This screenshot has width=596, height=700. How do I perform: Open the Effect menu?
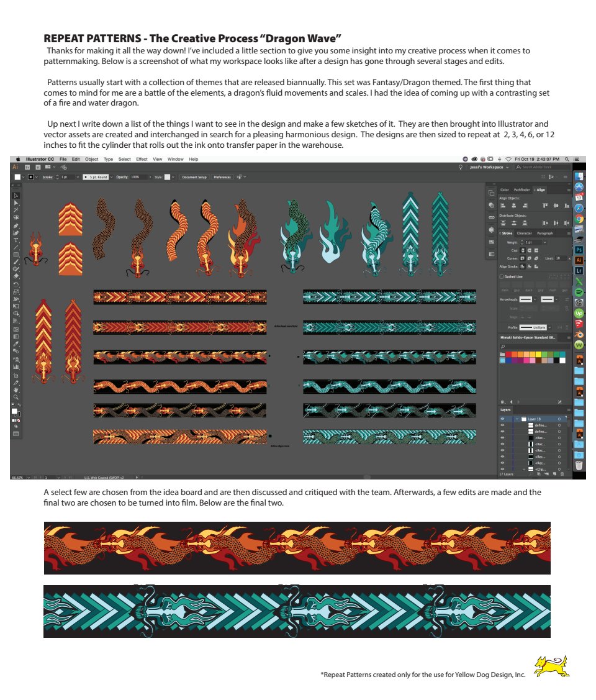pos(142,160)
